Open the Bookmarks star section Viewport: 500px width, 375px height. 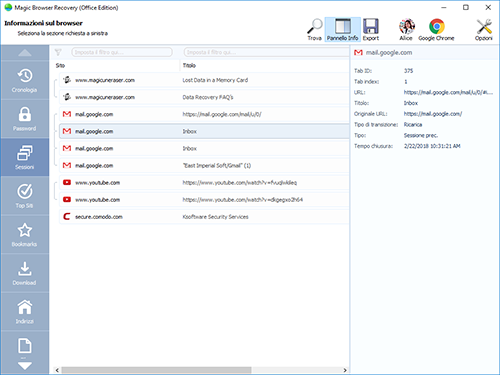pyautogui.click(x=25, y=234)
